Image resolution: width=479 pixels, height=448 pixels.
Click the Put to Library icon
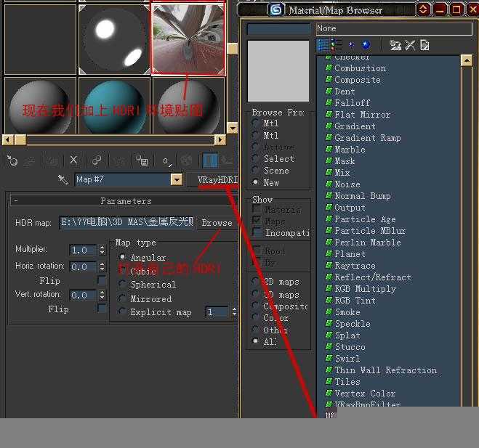tap(142, 160)
